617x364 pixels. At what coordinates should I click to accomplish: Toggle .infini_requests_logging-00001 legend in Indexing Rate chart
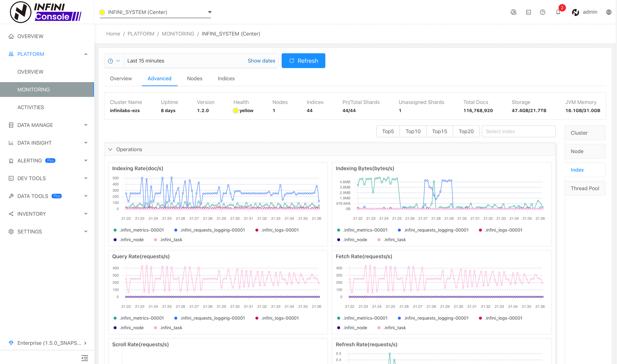[209, 230]
